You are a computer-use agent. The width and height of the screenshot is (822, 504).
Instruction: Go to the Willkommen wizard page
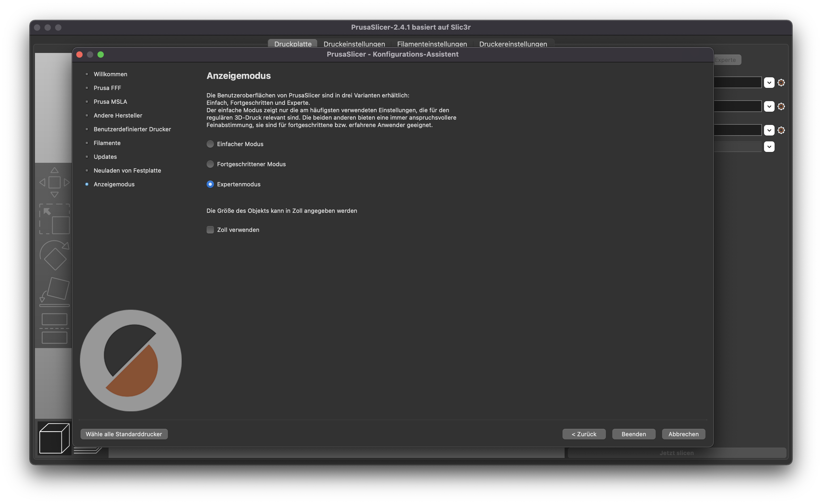[x=110, y=74]
